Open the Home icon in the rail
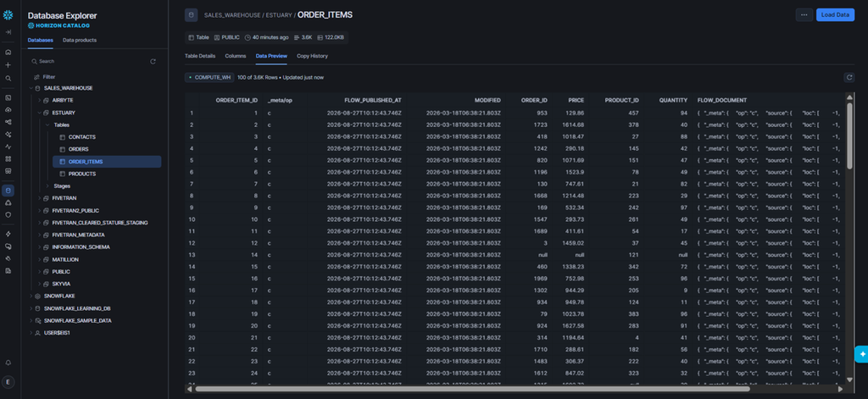Viewport: 868px width, 399px height. click(x=8, y=53)
